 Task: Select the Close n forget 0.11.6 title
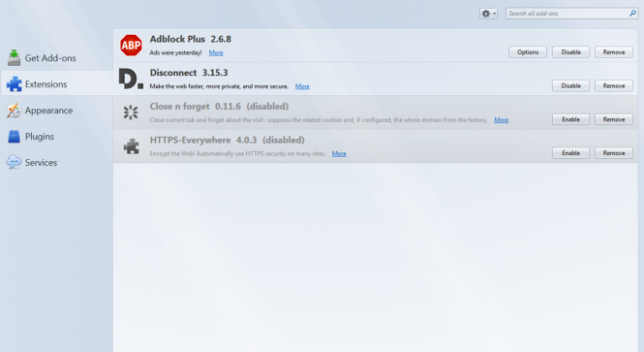(x=195, y=107)
